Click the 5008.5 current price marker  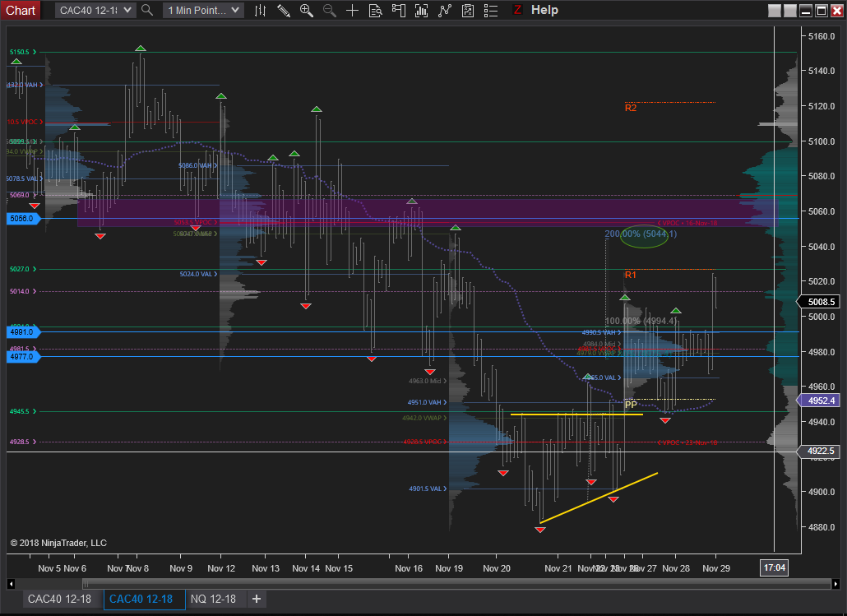[x=821, y=302]
